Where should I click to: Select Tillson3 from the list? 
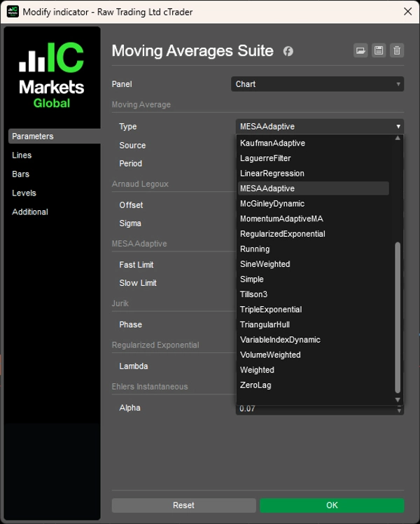coord(314,294)
